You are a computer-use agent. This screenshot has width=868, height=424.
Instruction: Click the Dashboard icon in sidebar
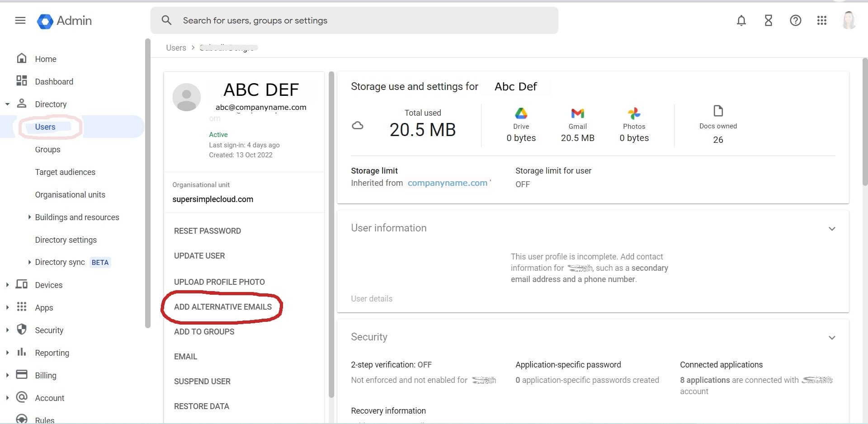21,81
